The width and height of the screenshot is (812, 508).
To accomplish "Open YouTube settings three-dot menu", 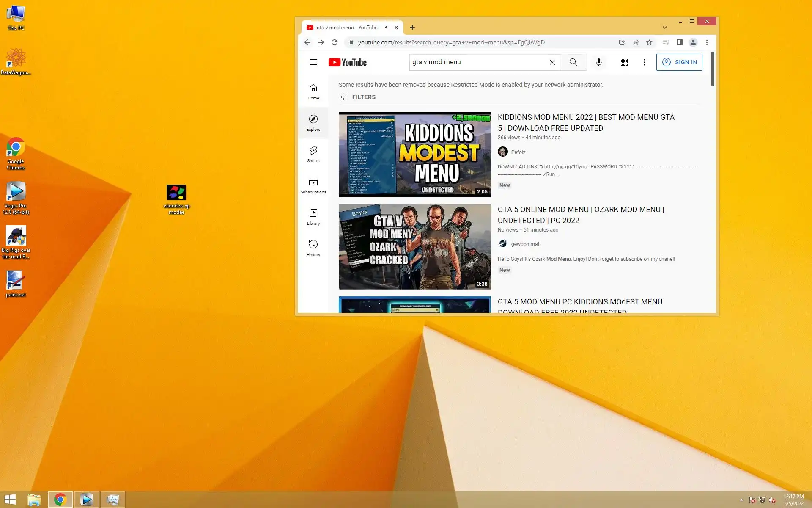I will pyautogui.click(x=644, y=62).
